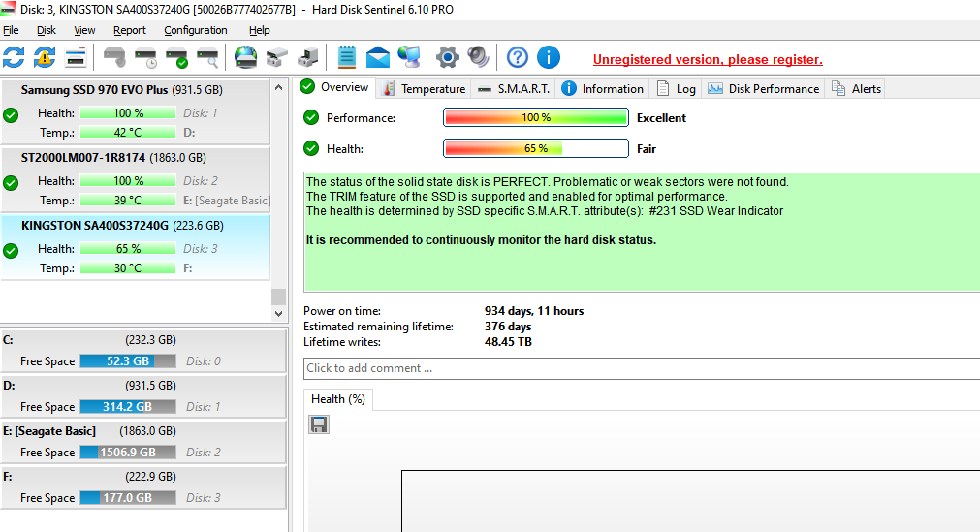Click the 'Fair' health rating text
Screen dimensions: 980x532
point(647,149)
